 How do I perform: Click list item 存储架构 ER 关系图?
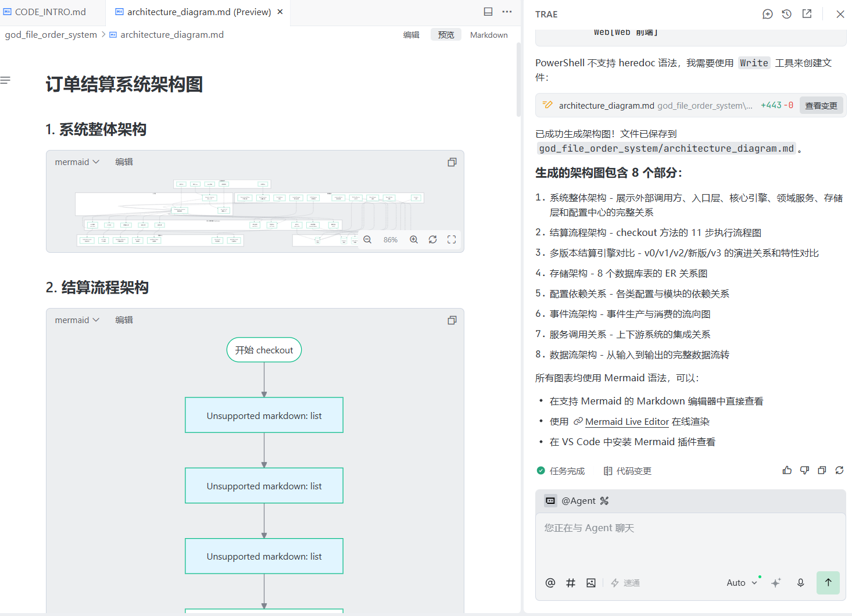(x=628, y=273)
